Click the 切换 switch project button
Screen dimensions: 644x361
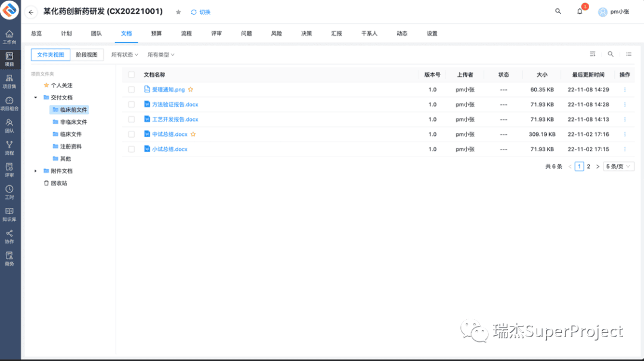click(200, 13)
